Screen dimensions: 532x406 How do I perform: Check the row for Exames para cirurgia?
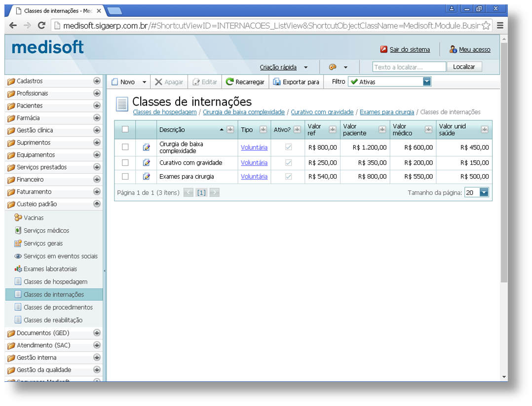click(x=125, y=176)
